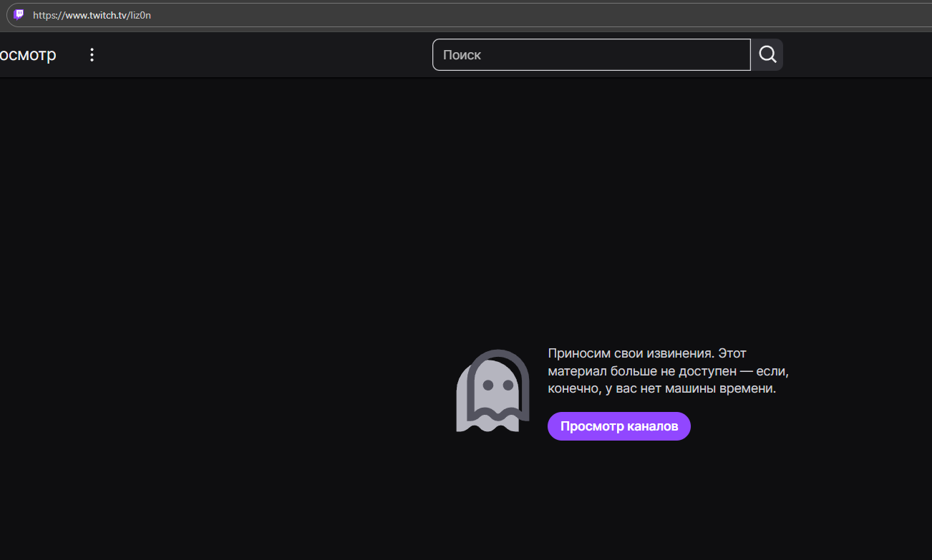Click the Поиск placeholder text

click(462, 55)
